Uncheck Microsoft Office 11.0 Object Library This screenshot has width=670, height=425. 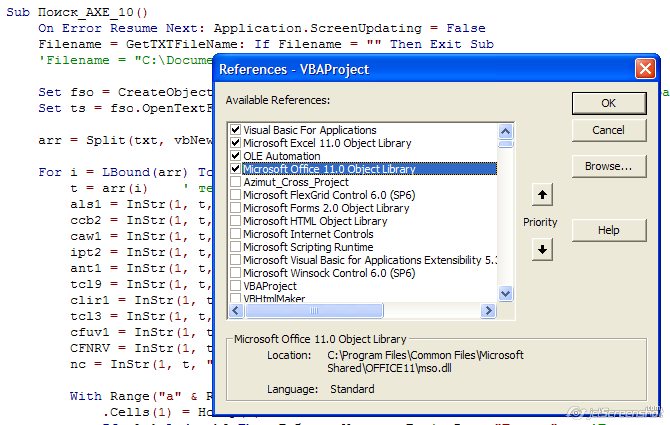[235, 169]
